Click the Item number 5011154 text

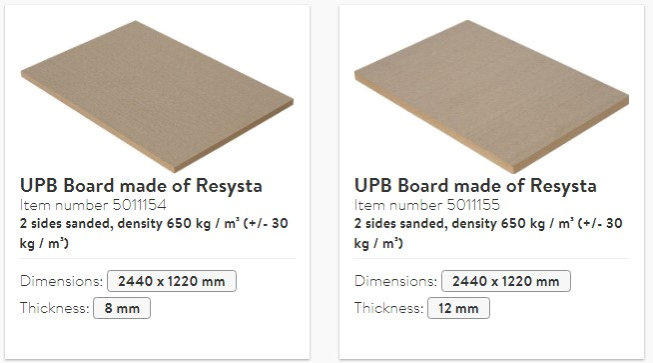click(93, 205)
